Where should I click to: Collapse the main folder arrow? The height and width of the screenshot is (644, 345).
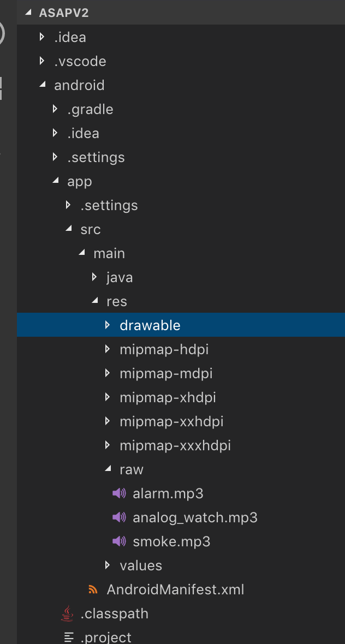coord(82,253)
